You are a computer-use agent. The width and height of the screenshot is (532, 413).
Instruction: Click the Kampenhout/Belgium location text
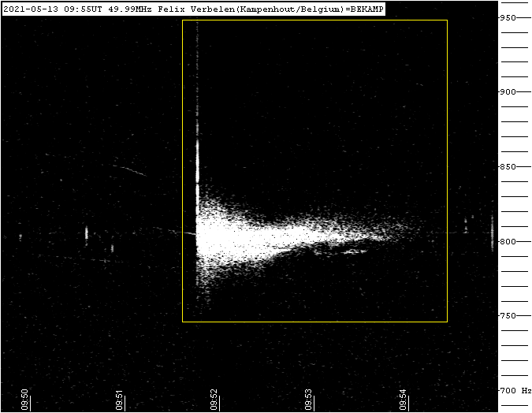coord(288,9)
